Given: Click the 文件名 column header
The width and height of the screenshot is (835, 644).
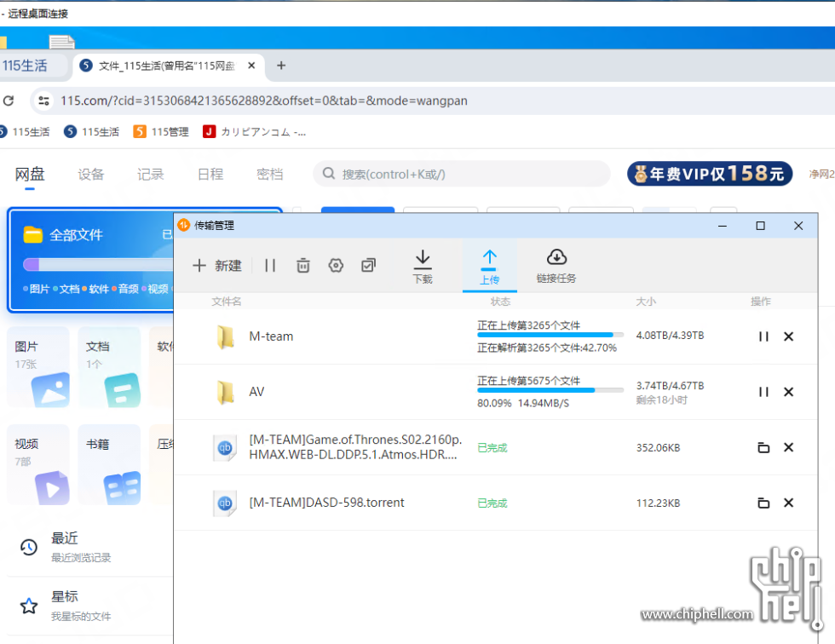Looking at the screenshot, I should 227,302.
